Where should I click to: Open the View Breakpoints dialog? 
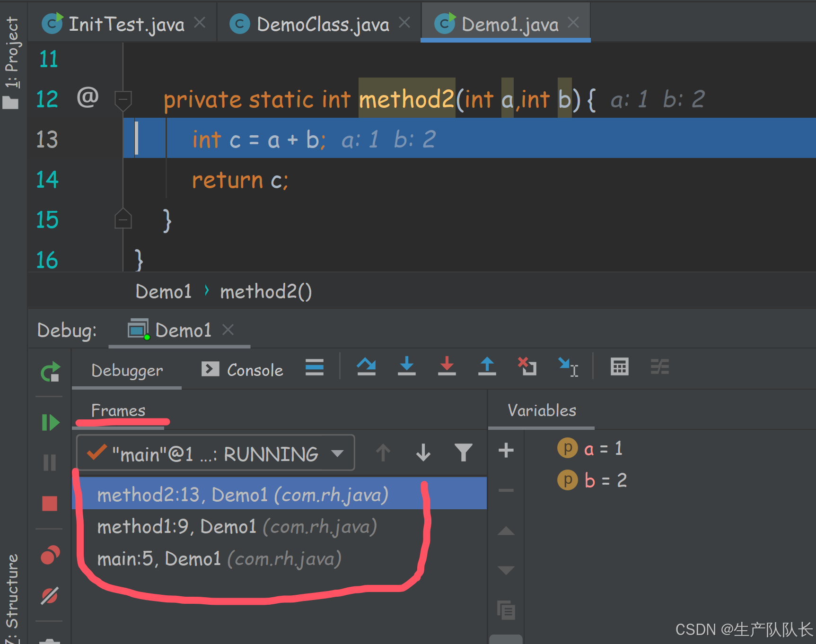[50, 556]
